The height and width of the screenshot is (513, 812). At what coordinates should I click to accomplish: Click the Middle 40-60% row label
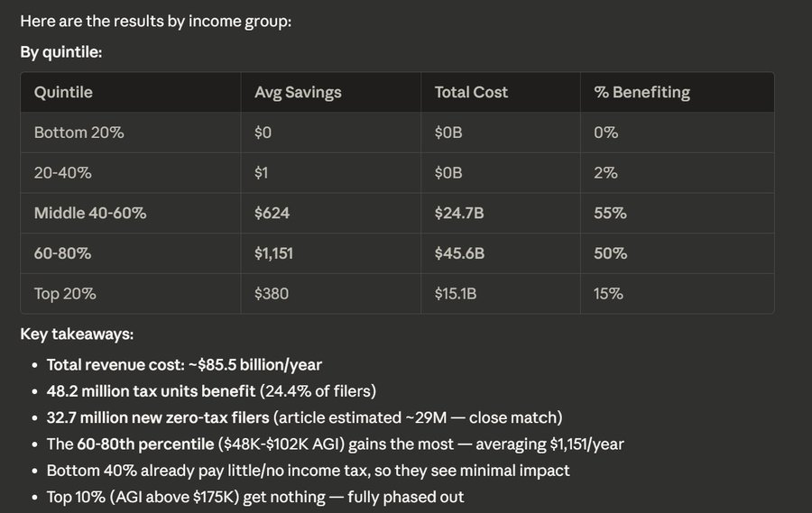coord(90,214)
